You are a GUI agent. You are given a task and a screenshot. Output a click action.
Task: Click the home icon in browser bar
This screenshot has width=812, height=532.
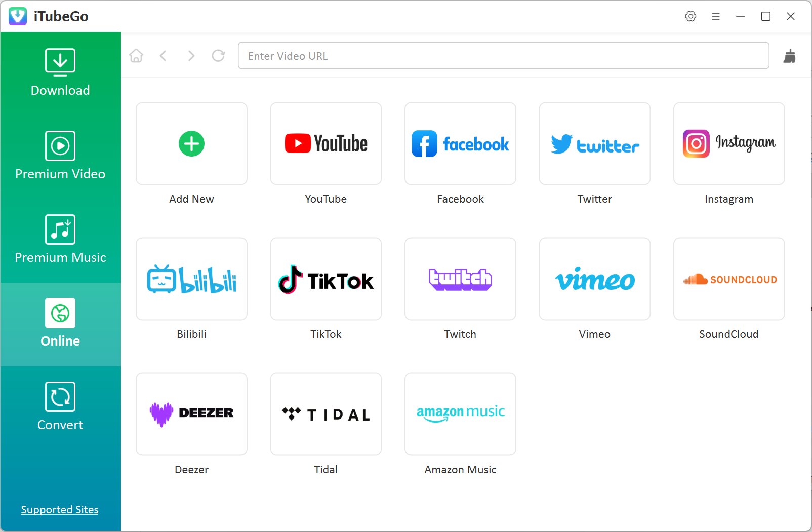click(136, 56)
